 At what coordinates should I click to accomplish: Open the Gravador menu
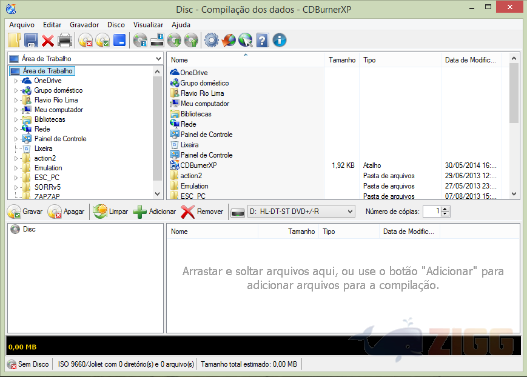point(84,25)
